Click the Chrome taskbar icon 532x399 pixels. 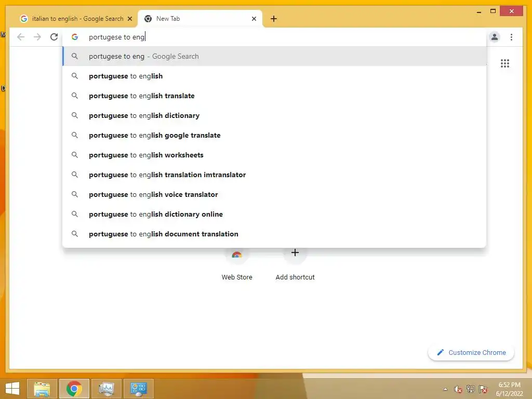(x=74, y=389)
